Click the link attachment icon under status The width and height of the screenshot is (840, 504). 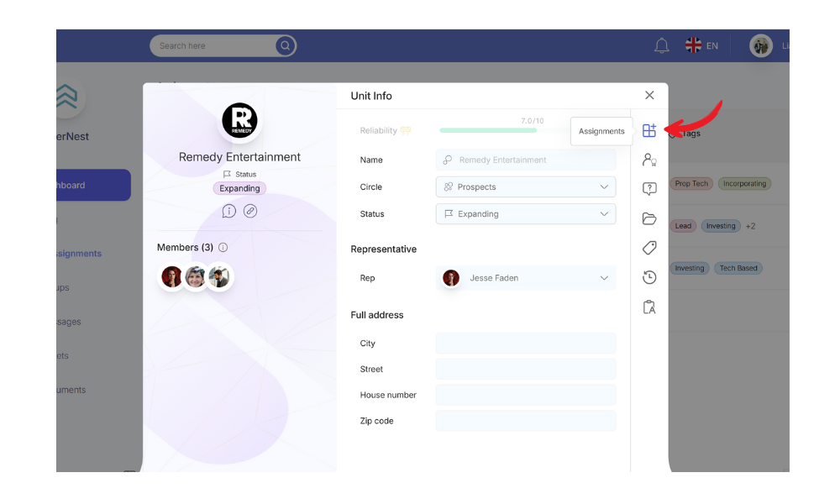click(250, 211)
